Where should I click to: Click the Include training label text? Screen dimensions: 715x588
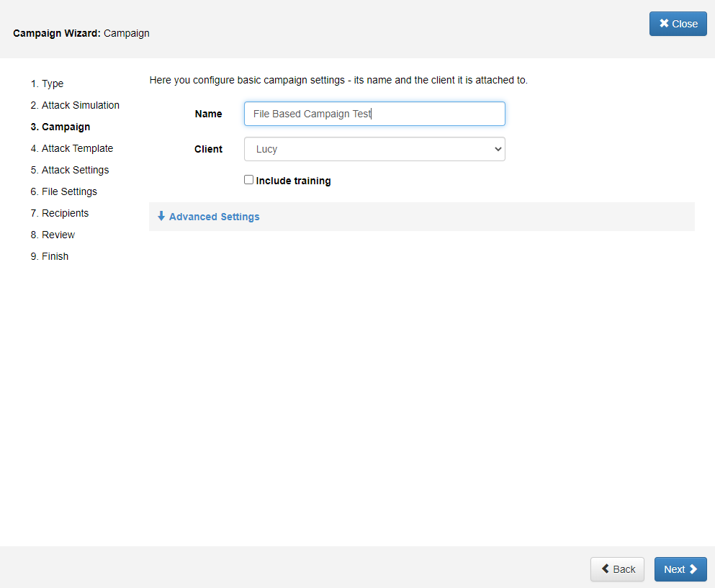point(293,181)
